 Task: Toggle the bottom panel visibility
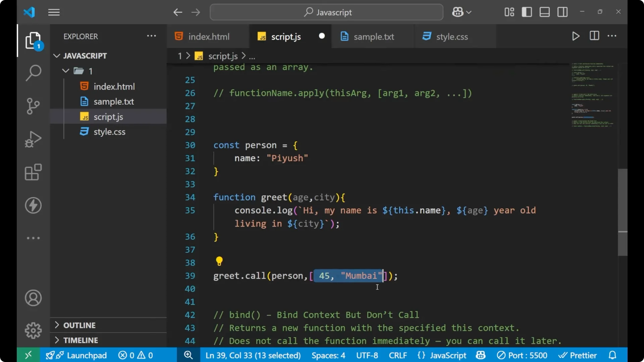(544, 12)
